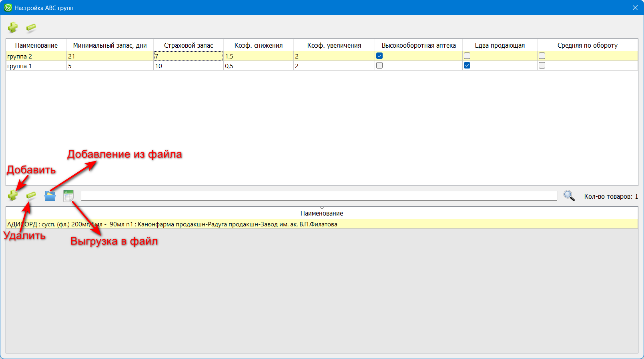Image resolution: width=644 pixels, height=359 pixels.
Task: Click the Страховой запас column header
Action: coord(188,46)
